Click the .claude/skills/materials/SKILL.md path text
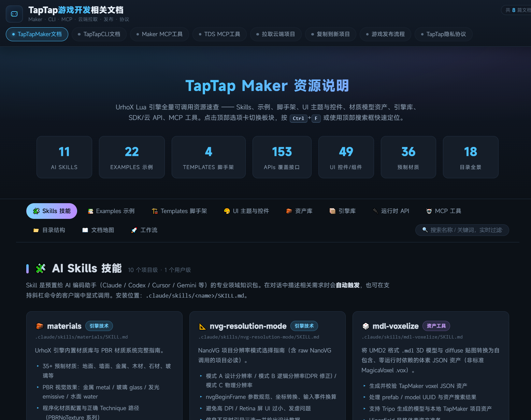 click(x=82, y=337)
